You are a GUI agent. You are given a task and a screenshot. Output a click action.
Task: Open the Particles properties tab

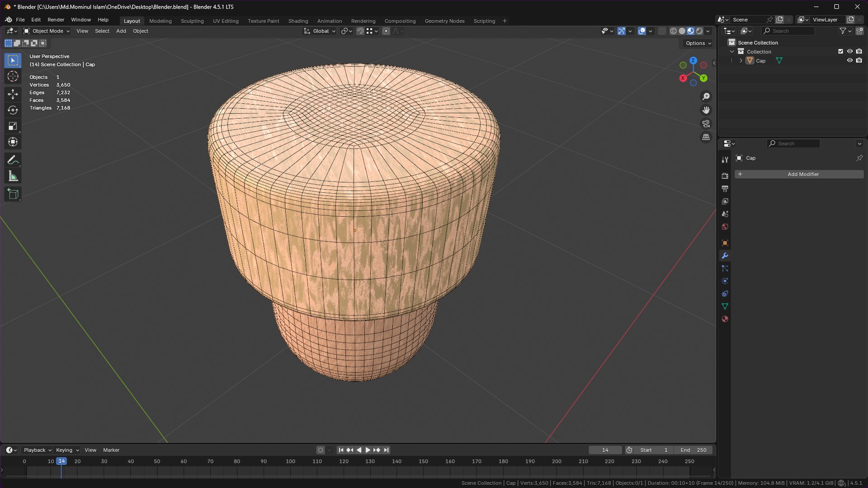(x=725, y=268)
